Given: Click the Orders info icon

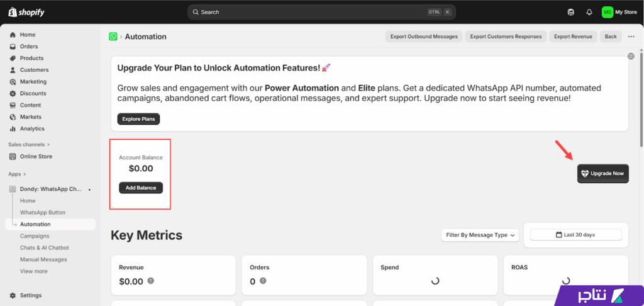Looking at the screenshot, I should coord(263,281).
